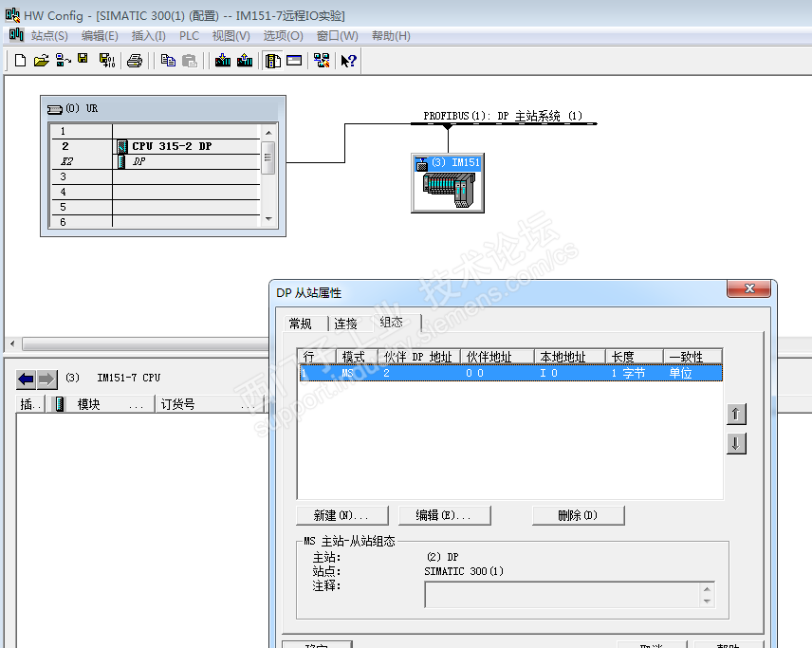Open the 选项(O) menu
The image size is (812, 648).
pyautogui.click(x=284, y=36)
